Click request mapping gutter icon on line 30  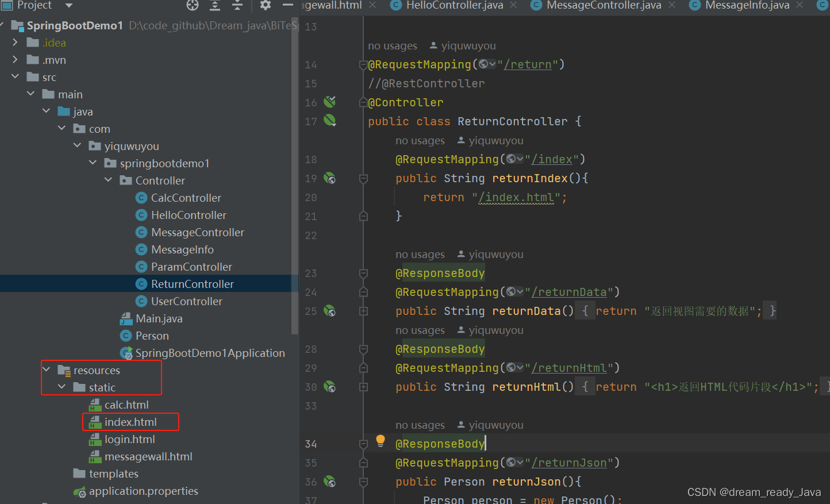click(329, 387)
